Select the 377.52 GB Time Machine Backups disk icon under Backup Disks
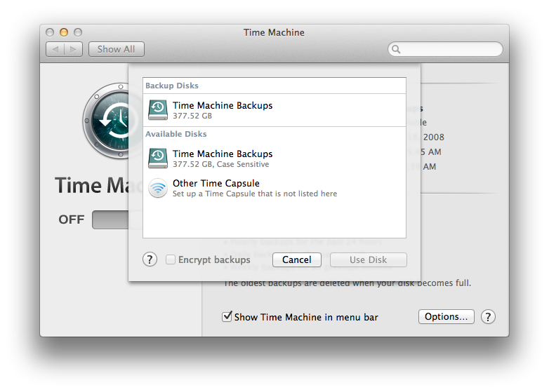Screen dimensions: 549x392 click(x=158, y=110)
